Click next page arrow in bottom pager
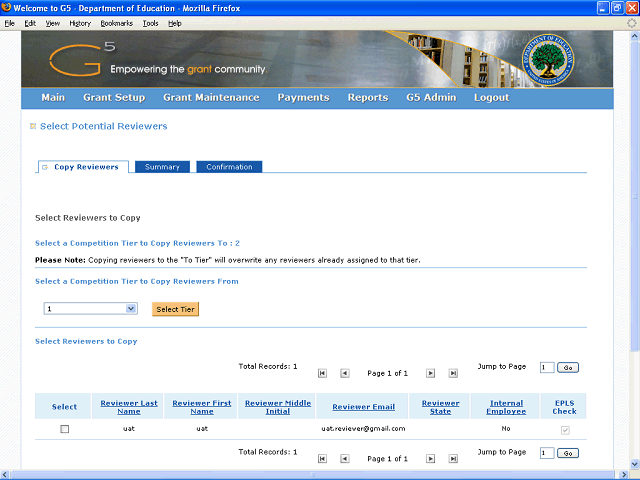The width and height of the screenshot is (640, 480). 431,458
